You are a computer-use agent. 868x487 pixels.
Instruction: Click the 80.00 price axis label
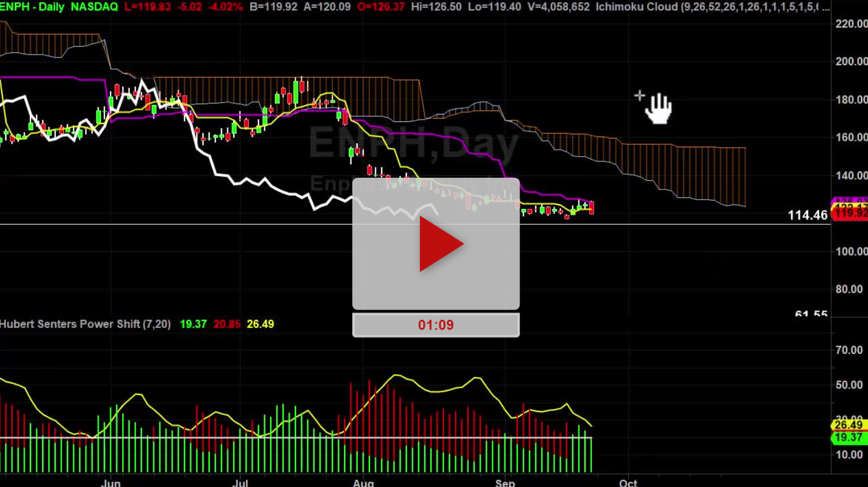coord(849,289)
